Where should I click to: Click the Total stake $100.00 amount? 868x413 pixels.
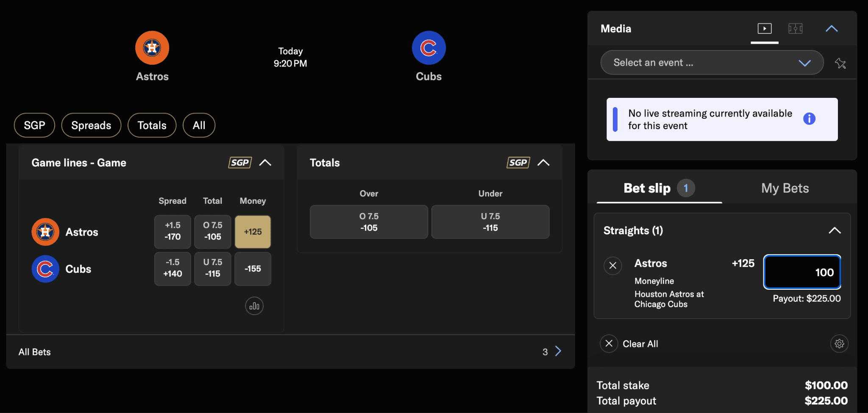[826, 385]
